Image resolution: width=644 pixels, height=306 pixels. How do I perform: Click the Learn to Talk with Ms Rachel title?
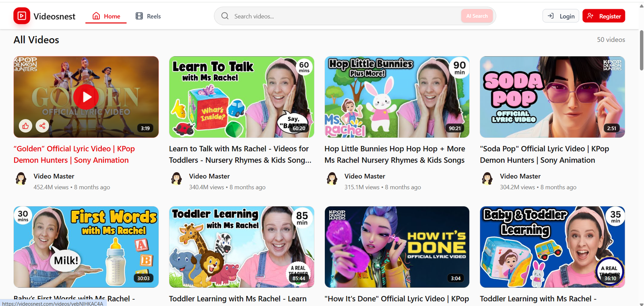click(x=240, y=154)
